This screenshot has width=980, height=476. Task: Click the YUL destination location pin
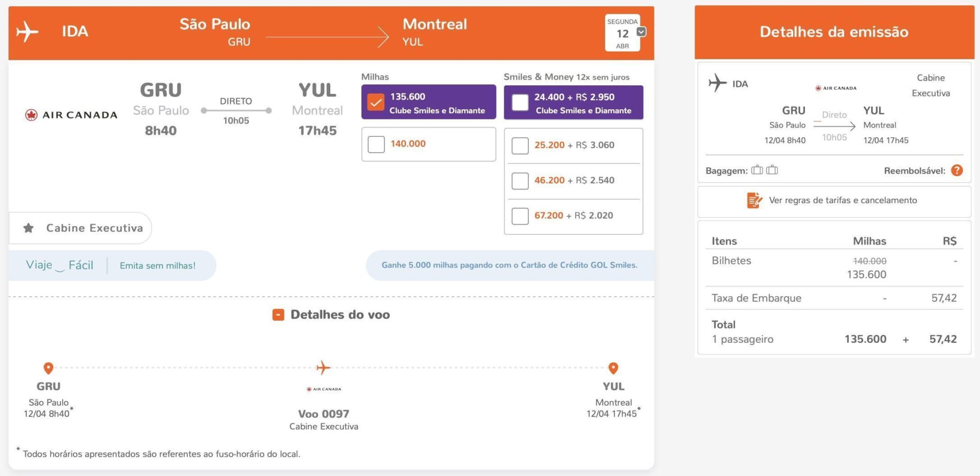613,368
